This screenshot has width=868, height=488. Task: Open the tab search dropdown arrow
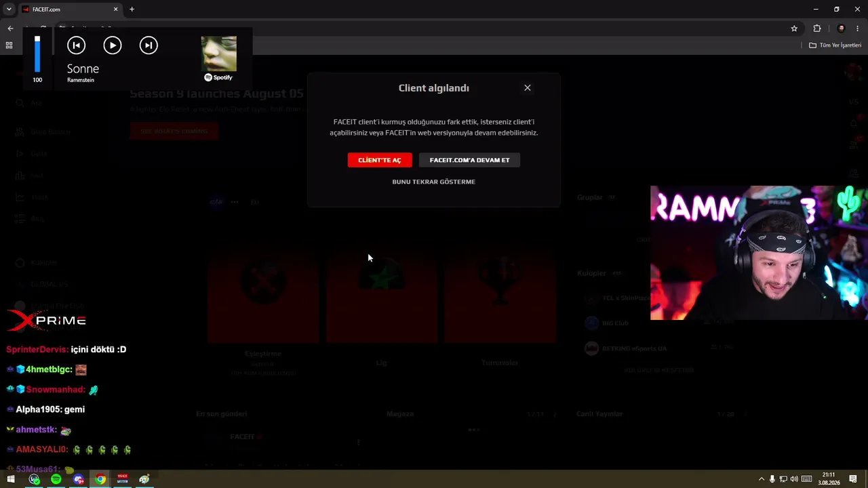[x=9, y=9]
